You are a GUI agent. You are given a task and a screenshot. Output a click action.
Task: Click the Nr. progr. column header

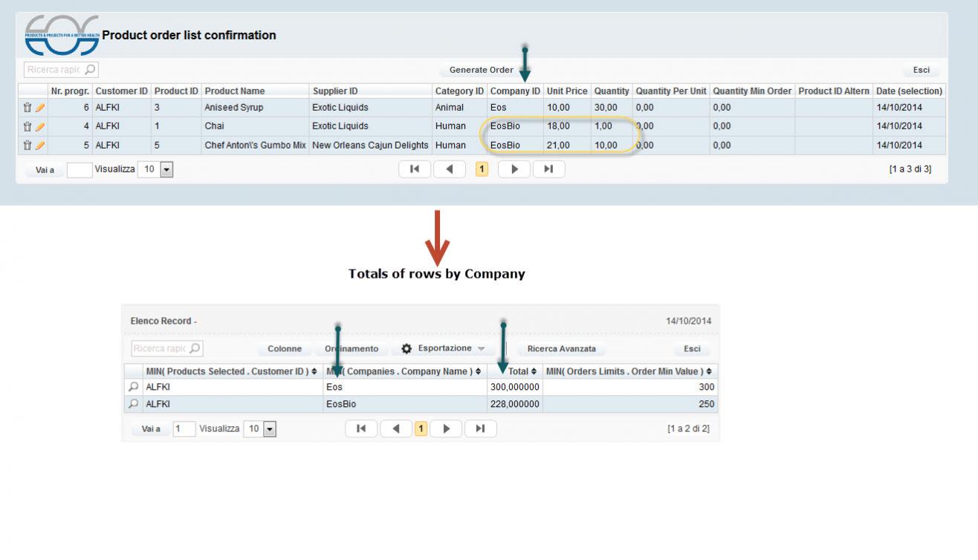(70, 91)
